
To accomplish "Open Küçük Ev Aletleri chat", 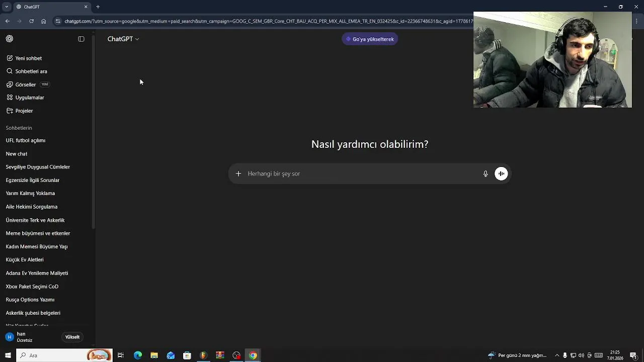I will [x=25, y=259].
